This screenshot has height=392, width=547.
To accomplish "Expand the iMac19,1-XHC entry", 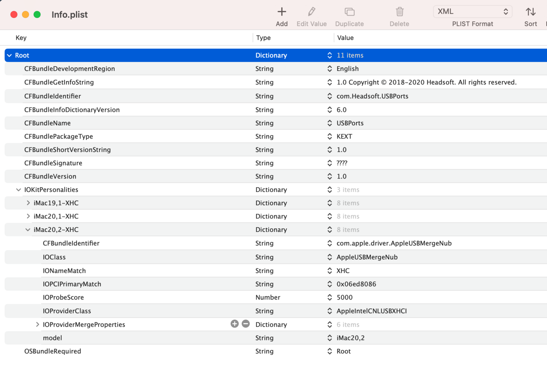I will 28,203.
